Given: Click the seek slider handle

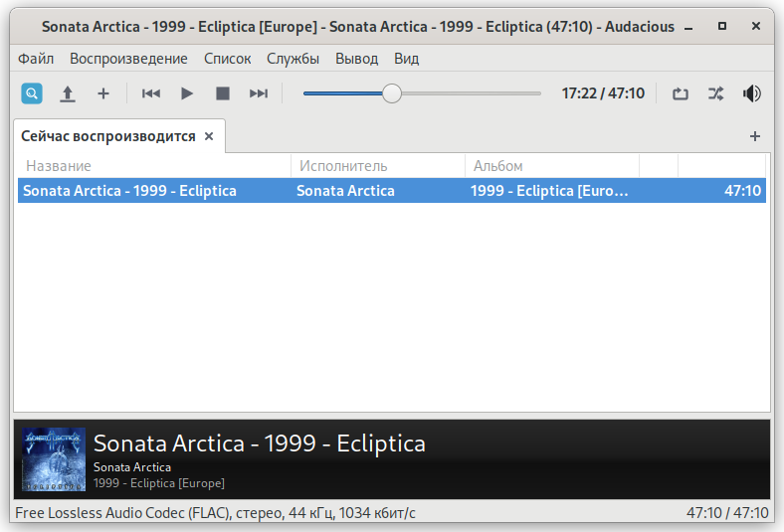Looking at the screenshot, I should click(391, 93).
